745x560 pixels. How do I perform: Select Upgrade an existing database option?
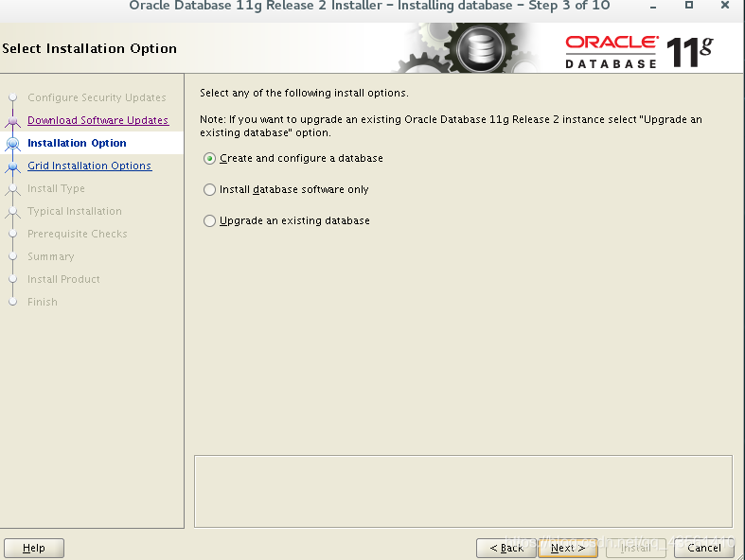[287, 220]
